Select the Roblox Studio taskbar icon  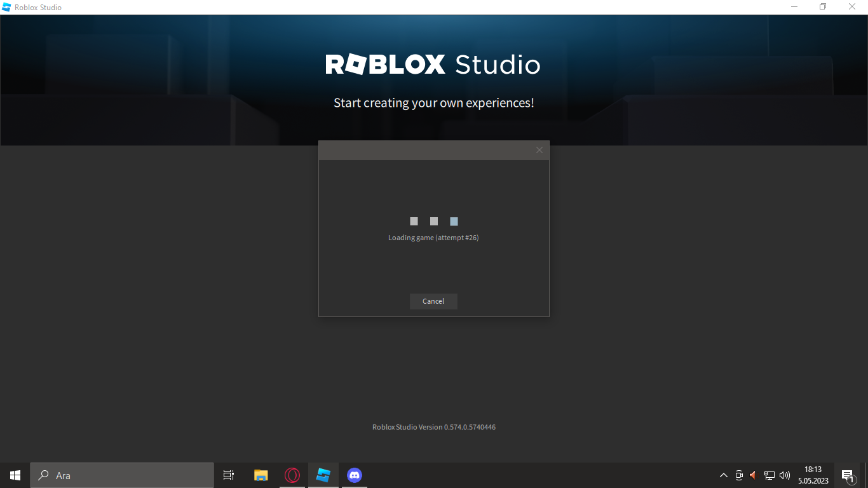coord(323,475)
